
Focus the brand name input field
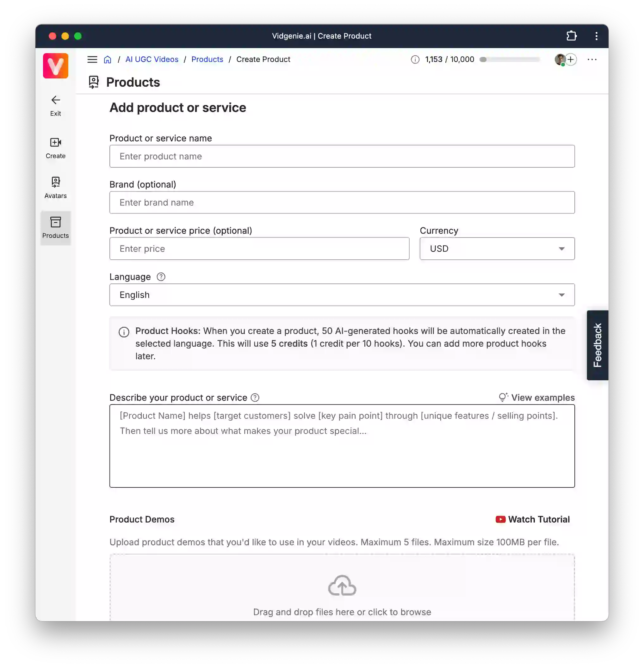342,202
